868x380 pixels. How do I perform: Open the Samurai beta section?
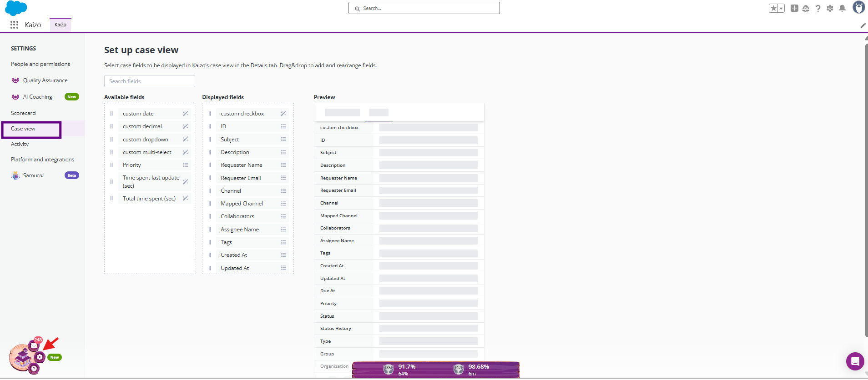(x=33, y=175)
